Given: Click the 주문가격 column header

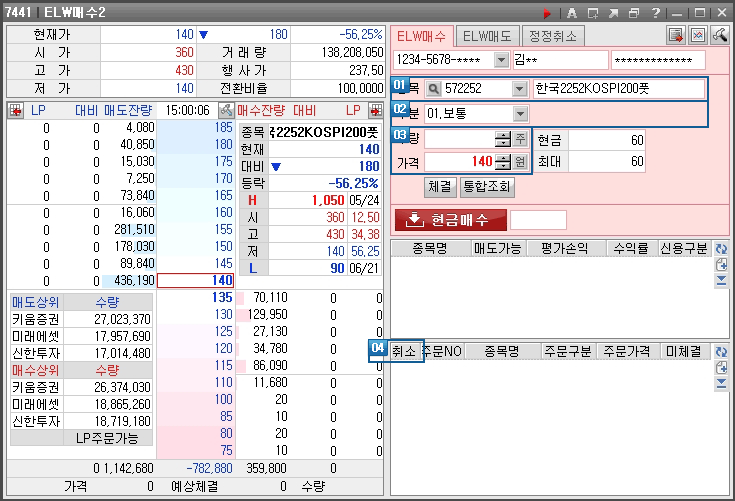Looking at the screenshot, I should click(x=627, y=351).
